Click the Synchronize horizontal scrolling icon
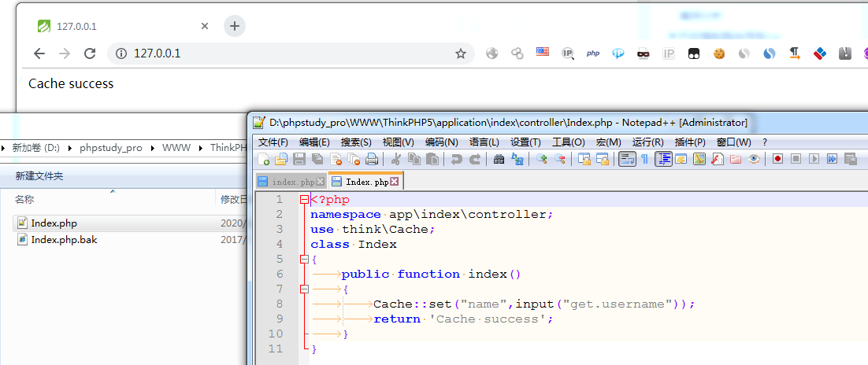Screen dimensions: 868x365 pos(603,159)
